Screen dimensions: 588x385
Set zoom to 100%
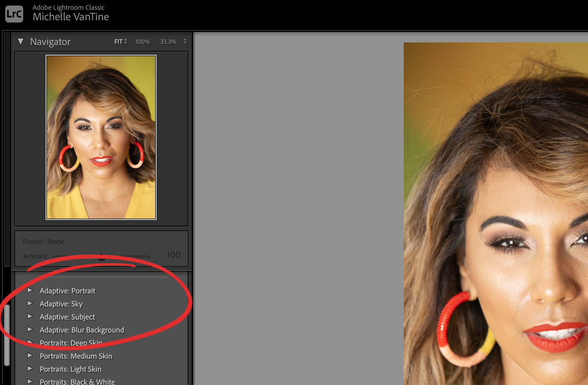(142, 42)
